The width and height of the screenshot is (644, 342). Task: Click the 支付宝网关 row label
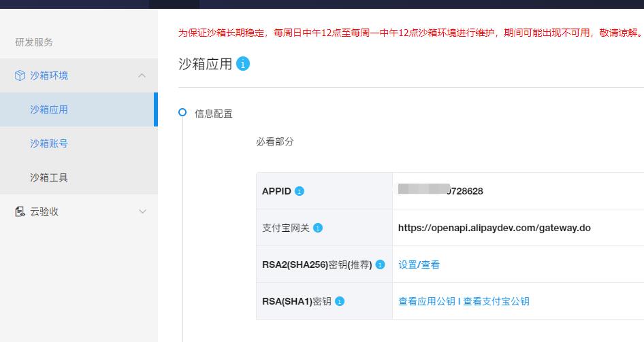pyautogui.click(x=286, y=228)
